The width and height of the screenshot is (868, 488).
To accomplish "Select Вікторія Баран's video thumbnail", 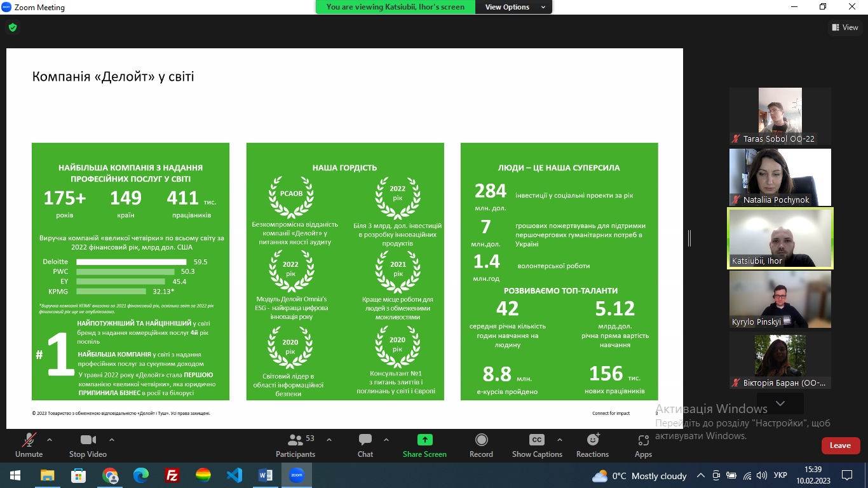I will [780, 360].
